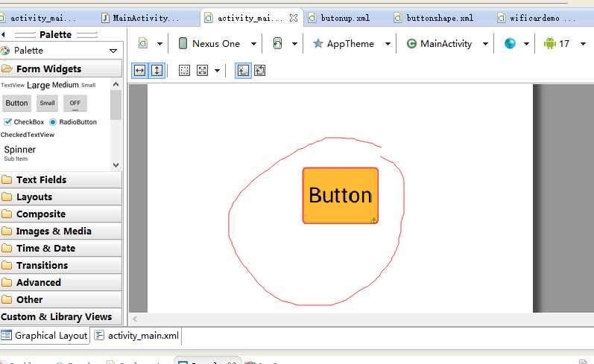Expand the Text Fields category
This screenshot has width=594, height=364.
click(60, 179)
